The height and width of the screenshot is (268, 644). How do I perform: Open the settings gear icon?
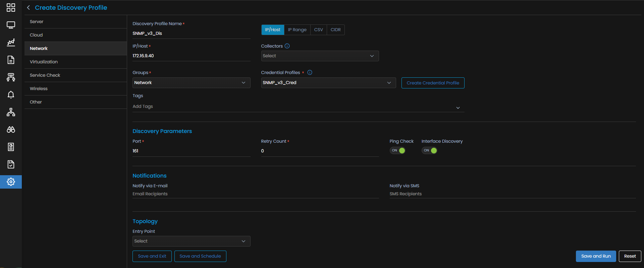pyautogui.click(x=11, y=182)
